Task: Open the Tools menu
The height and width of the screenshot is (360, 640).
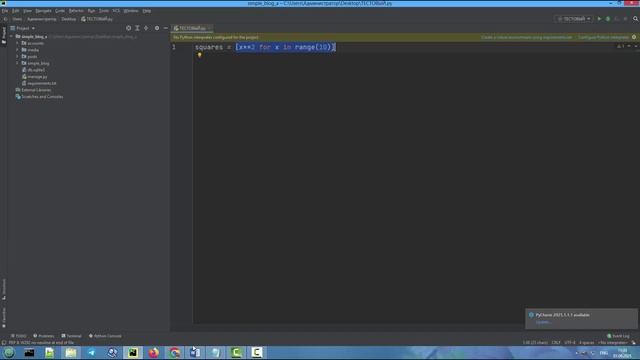Action: coord(104,11)
